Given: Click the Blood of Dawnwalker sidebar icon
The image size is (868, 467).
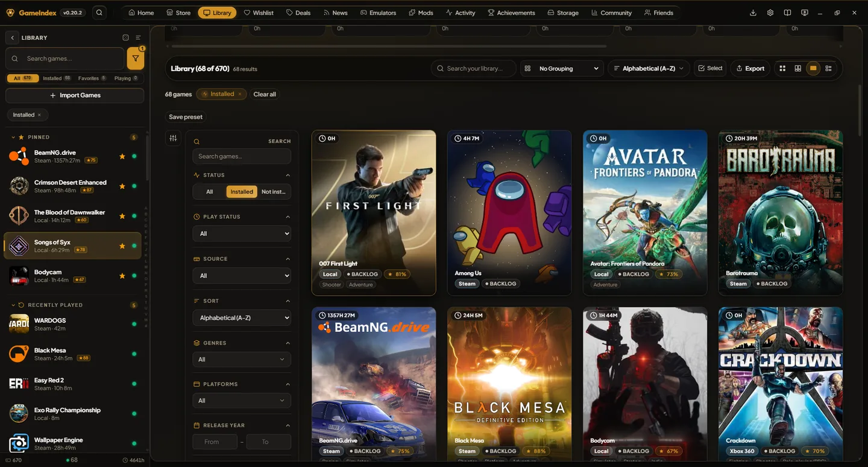Looking at the screenshot, I should pyautogui.click(x=19, y=215).
